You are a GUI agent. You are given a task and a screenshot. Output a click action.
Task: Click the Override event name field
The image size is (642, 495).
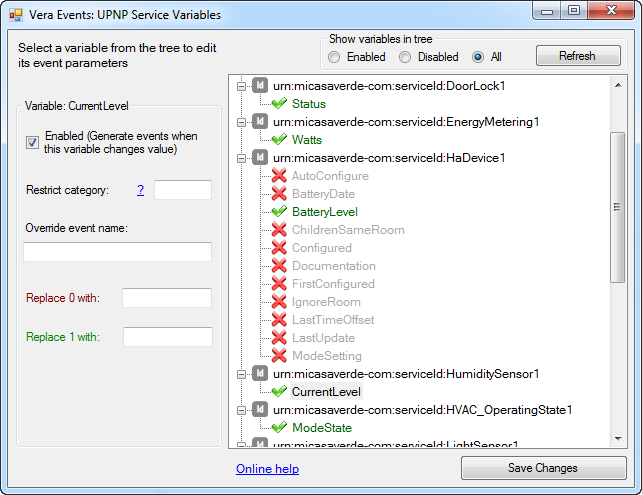coord(118,251)
